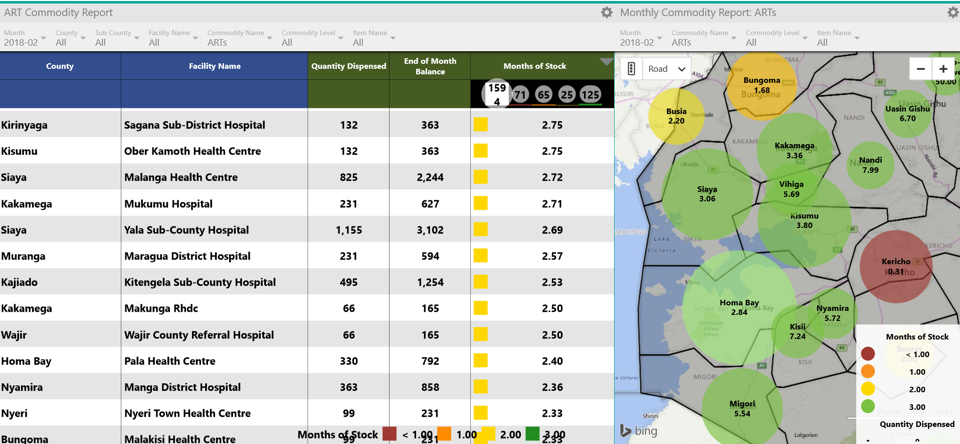Open Monthly Commodity Report settings gear
This screenshot has width=960, height=444.
click(x=952, y=13)
